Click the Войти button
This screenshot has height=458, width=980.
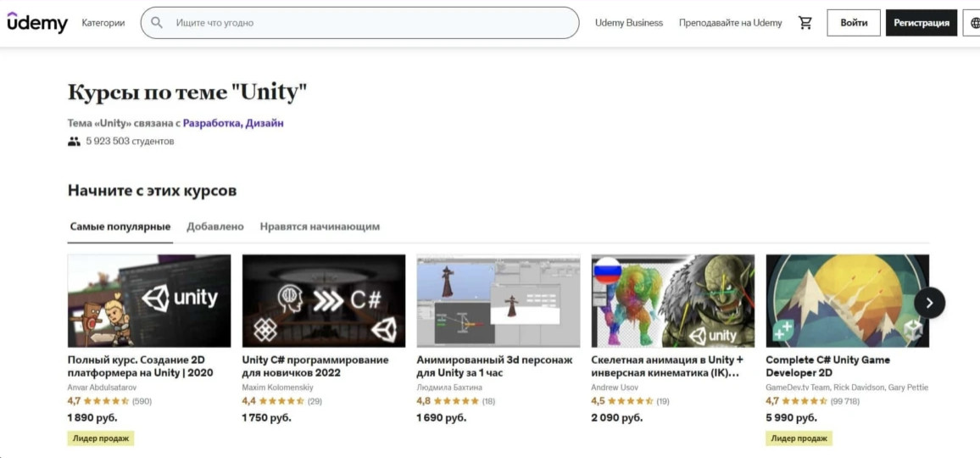coord(854,23)
